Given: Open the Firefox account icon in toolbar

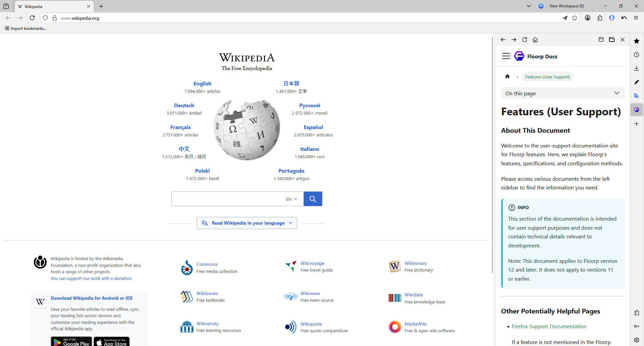Looking at the screenshot, I should click(588, 18).
